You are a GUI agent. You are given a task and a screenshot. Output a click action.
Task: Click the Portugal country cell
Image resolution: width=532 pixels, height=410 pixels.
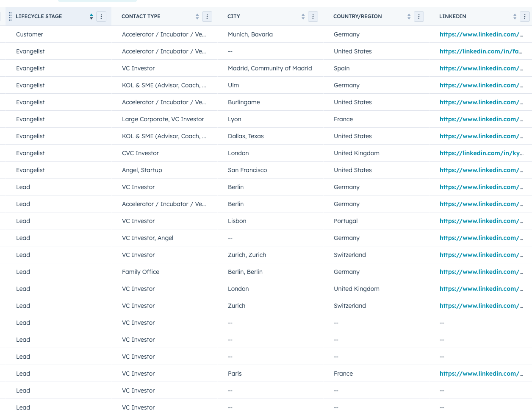click(346, 221)
